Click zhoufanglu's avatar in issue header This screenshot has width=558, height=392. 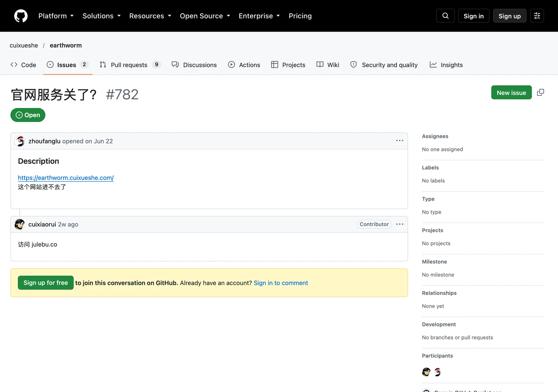click(20, 141)
